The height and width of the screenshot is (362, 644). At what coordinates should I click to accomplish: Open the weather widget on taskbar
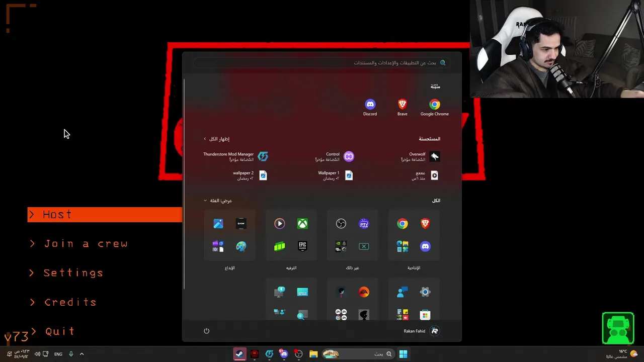coord(622,354)
